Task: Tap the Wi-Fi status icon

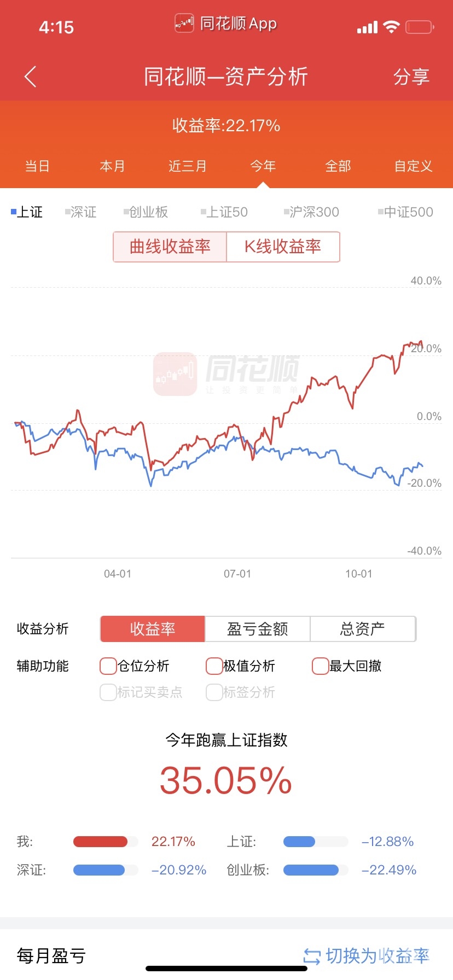Action: tap(391, 27)
